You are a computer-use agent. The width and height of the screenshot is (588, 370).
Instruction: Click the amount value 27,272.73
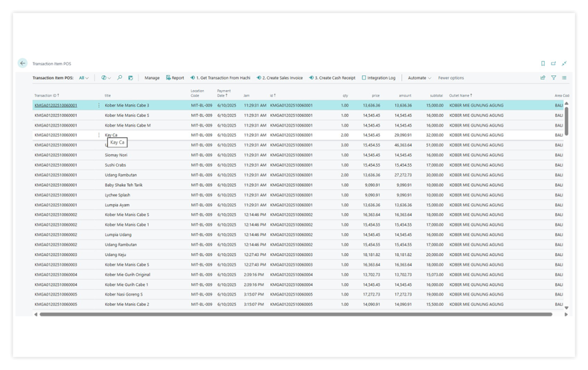coord(403,175)
